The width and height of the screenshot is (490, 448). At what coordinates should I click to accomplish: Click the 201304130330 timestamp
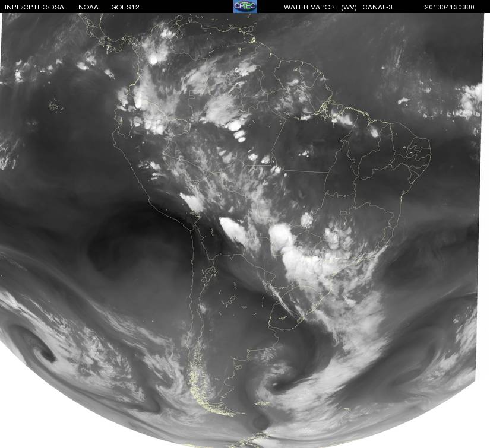click(x=450, y=7)
